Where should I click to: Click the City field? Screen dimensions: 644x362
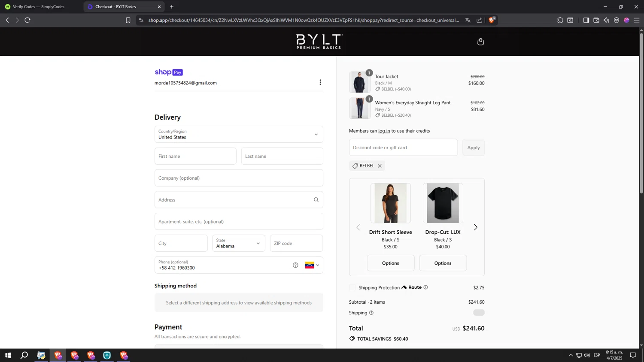[x=181, y=243]
